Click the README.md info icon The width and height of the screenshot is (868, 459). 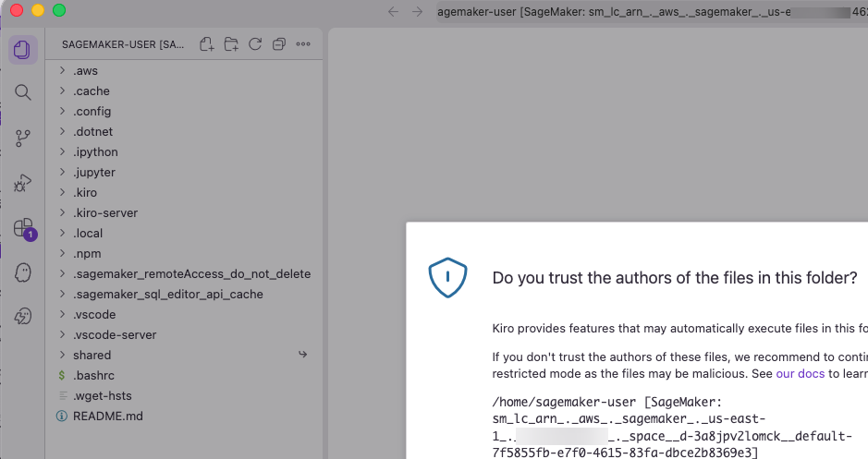62,416
